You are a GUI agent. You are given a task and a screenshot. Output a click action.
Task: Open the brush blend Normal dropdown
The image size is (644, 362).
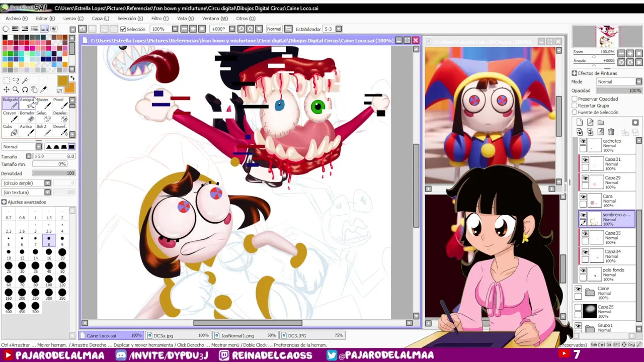22,146
